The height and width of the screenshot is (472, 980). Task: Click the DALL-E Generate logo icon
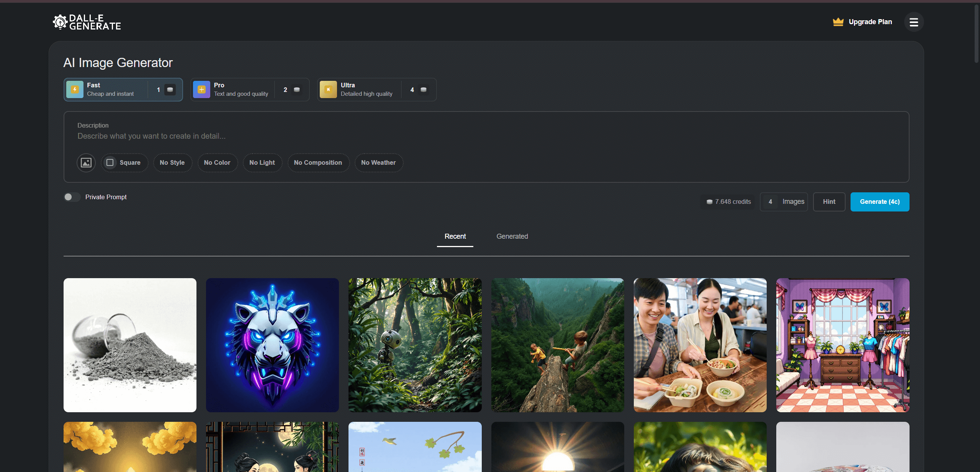[60, 22]
